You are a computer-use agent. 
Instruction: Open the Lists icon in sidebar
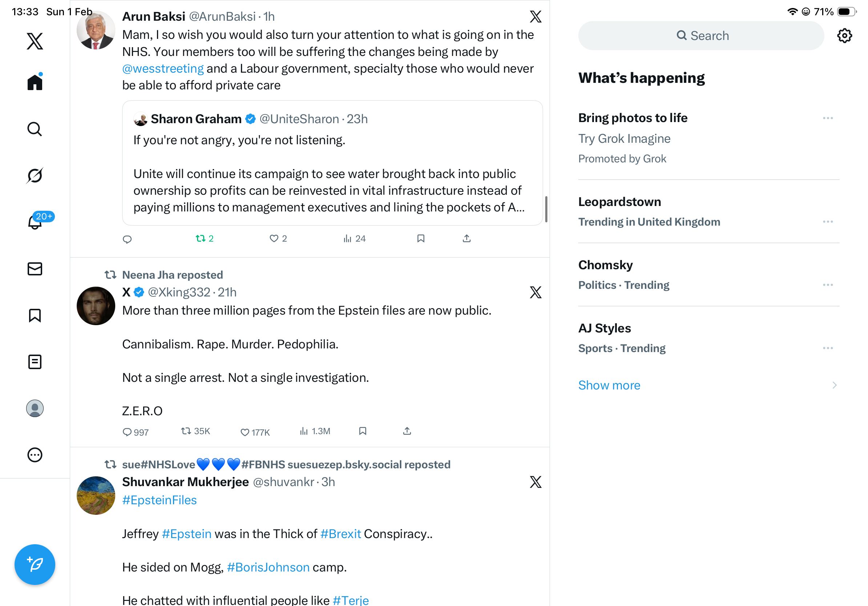point(35,362)
